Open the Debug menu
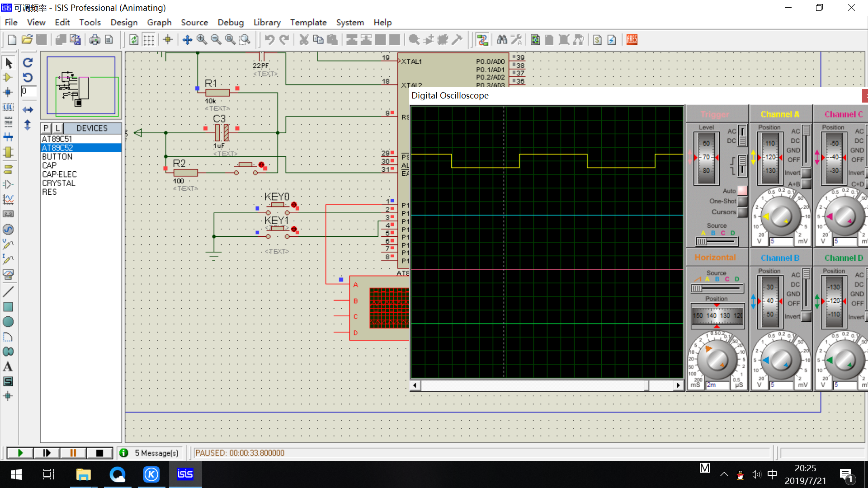Image resolution: width=868 pixels, height=488 pixels. point(231,22)
